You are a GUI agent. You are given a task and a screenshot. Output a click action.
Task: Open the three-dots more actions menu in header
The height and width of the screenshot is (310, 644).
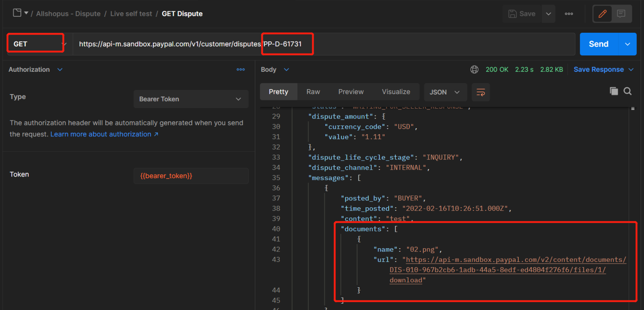pyautogui.click(x=569, y=14)
